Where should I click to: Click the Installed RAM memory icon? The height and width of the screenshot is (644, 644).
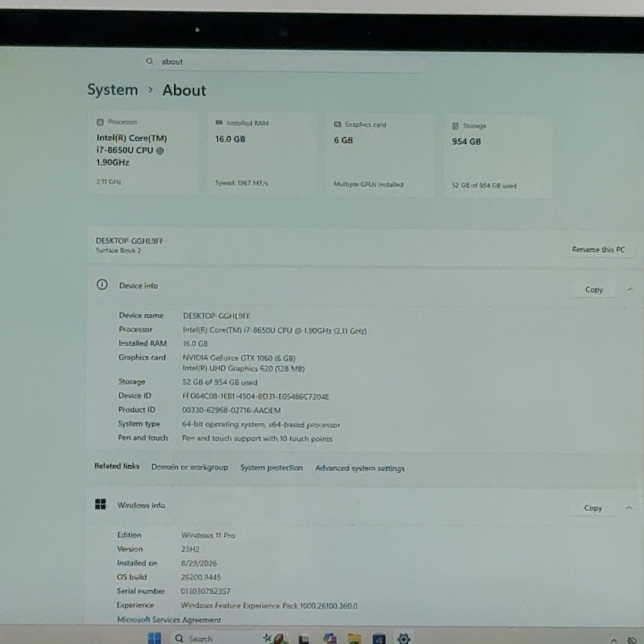point(219,123)
